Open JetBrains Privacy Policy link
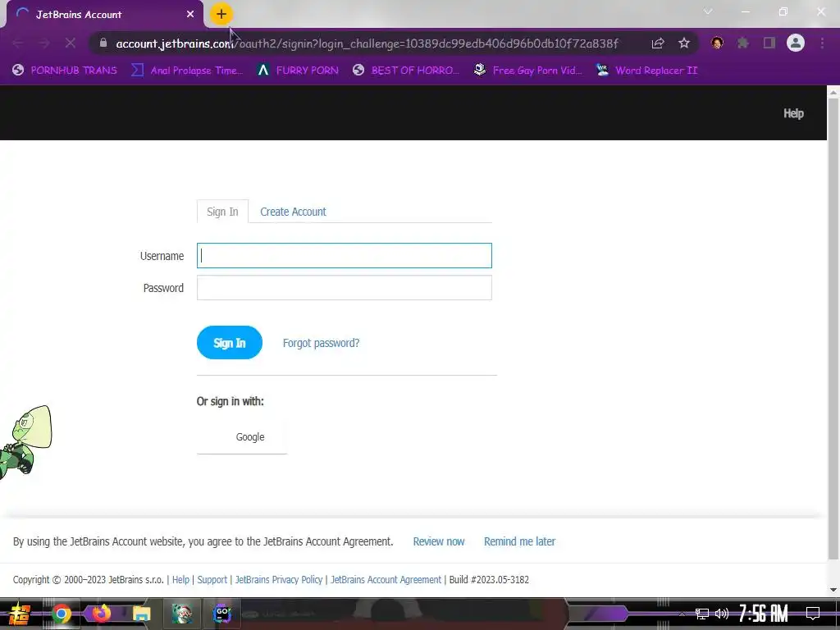Viewport: 840px width, 630px height. pos(279,580)
